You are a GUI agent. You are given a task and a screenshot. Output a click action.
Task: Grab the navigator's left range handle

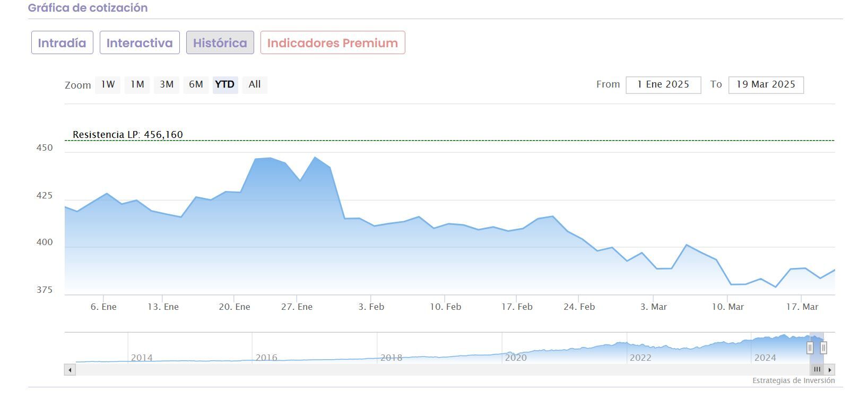click(x=810, y=348)
